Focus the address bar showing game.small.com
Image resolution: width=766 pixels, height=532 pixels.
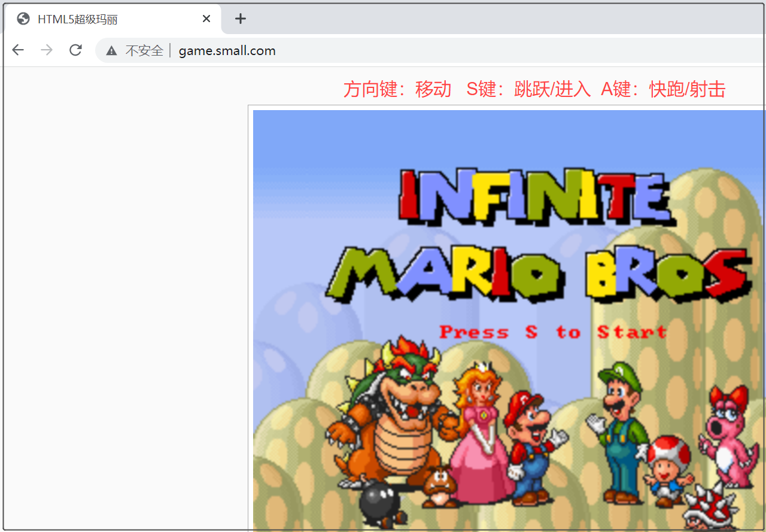click(x=431, y=51)
